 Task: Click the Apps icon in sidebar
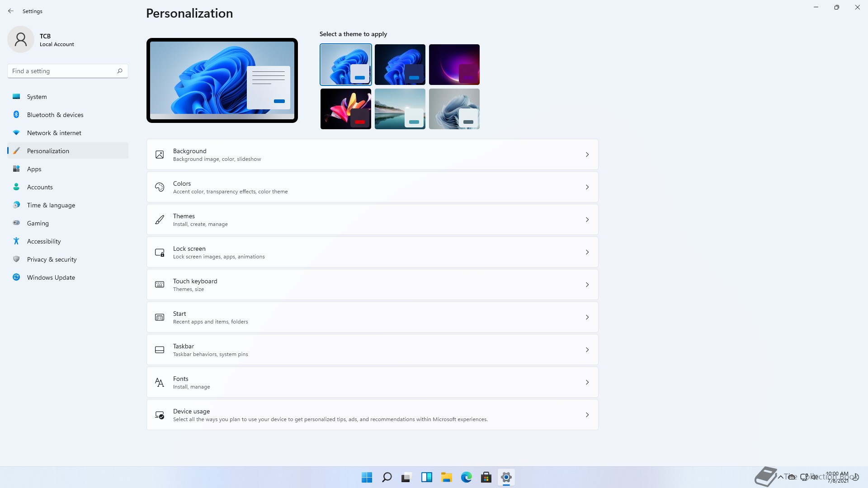click(x=16, y=169)
